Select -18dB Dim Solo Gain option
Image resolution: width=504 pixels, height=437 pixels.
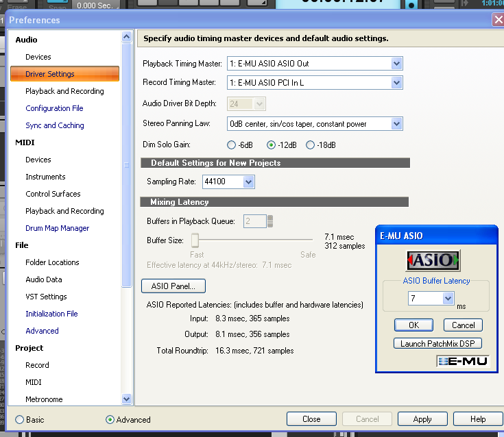(x=310, y=145)
